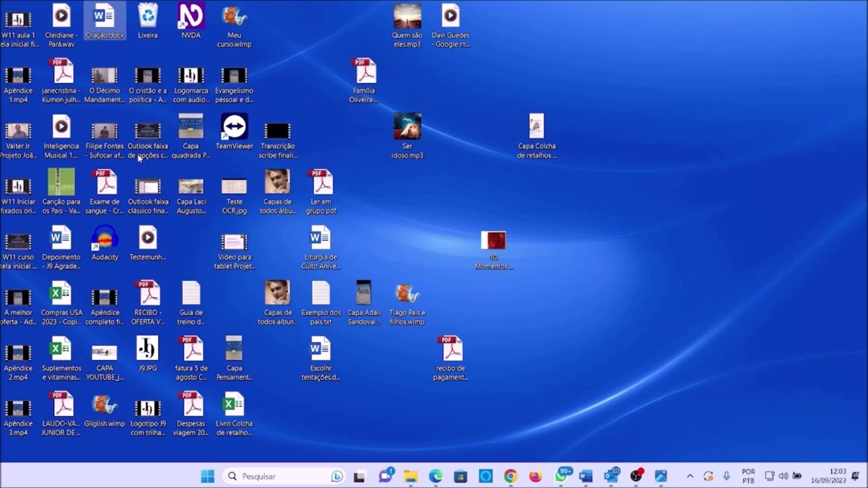Open the Compras USA 2023 Excel file
The image size is (868, 488).
[x=61, y=304]
